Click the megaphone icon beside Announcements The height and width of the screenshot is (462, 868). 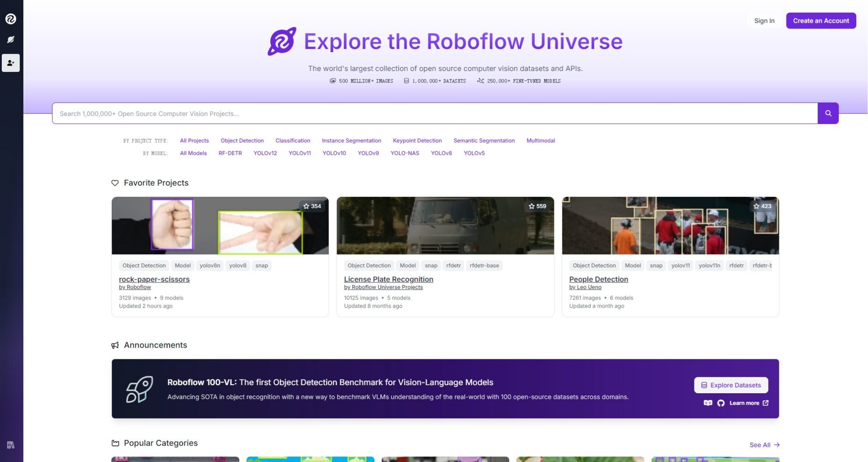(x=115, y=345)
